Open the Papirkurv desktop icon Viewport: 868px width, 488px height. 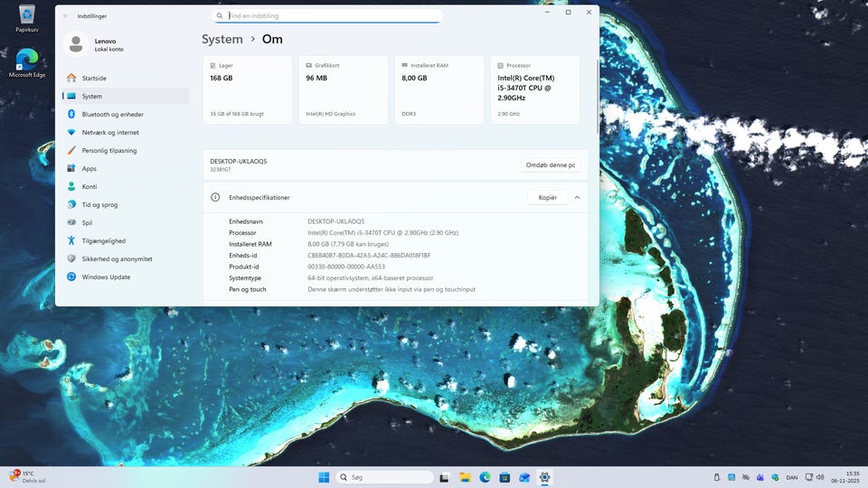27,17
